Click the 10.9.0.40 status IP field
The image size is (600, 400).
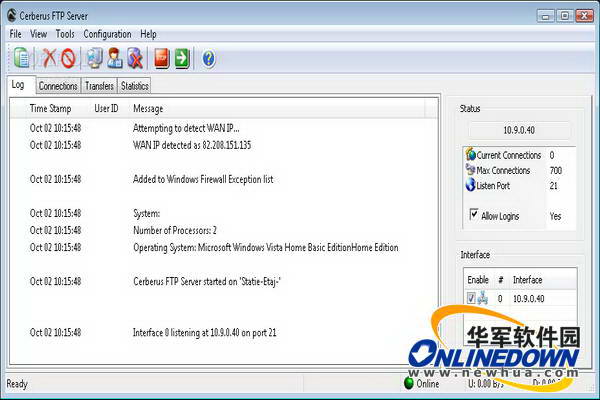pyautogui.click(x=519, y=130)
